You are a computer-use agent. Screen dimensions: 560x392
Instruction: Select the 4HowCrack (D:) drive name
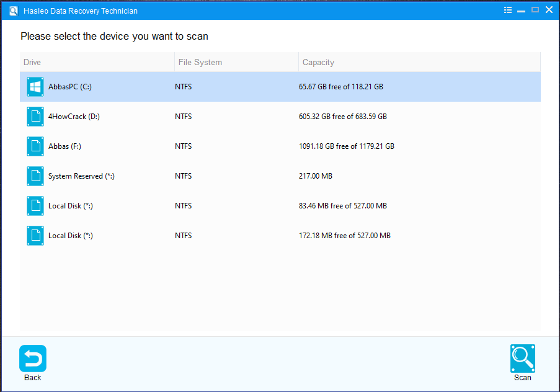[74, 117]
